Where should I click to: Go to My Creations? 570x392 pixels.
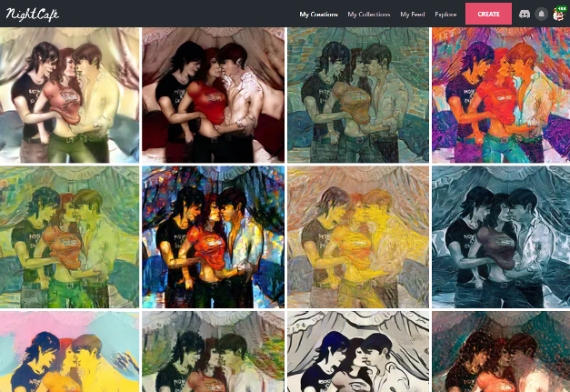318,15
